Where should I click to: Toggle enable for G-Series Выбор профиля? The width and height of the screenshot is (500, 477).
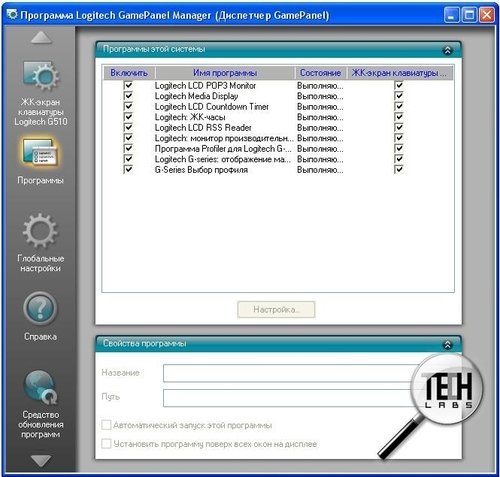tap(128, 169)
